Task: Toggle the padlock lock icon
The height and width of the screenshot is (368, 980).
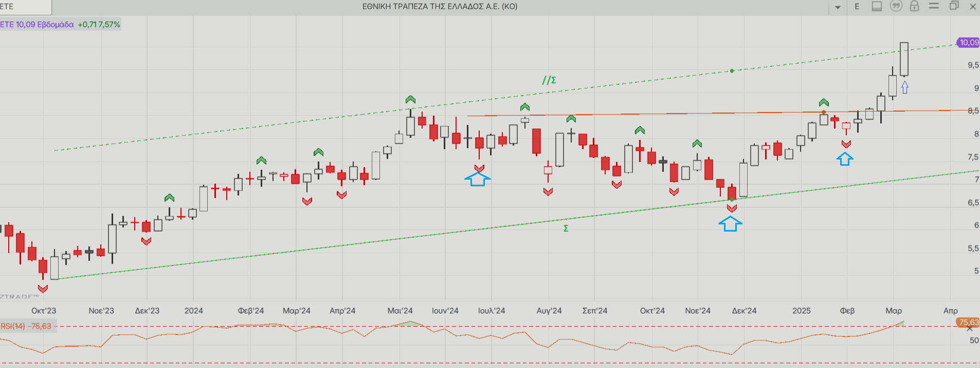Action: click(915, 6)
